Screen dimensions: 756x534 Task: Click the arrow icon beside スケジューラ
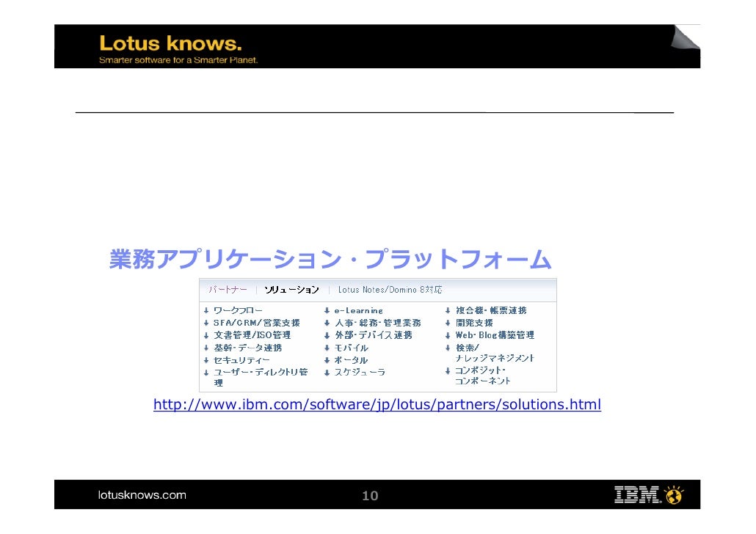(x=327, y=373)
